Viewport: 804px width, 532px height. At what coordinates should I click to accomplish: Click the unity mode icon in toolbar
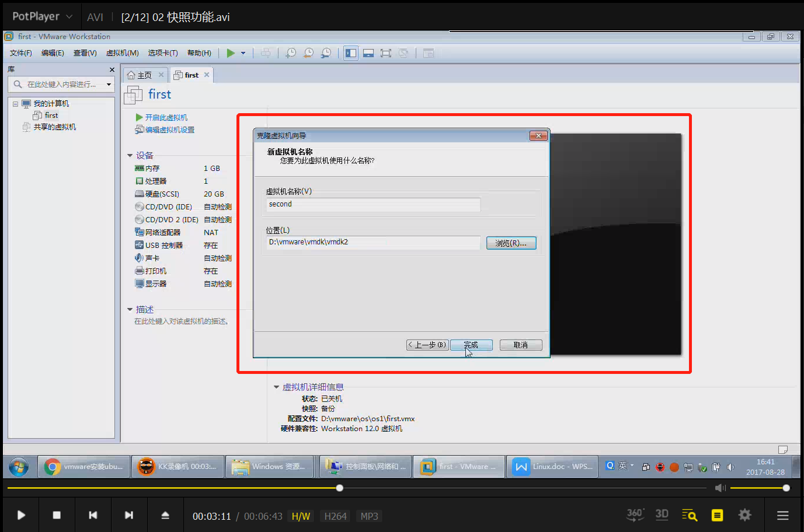403,53
